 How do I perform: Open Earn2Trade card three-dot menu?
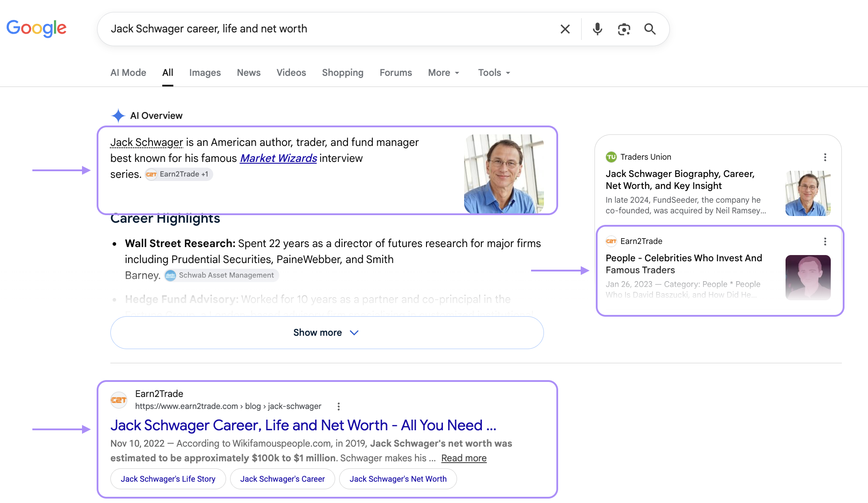[825, 241]
